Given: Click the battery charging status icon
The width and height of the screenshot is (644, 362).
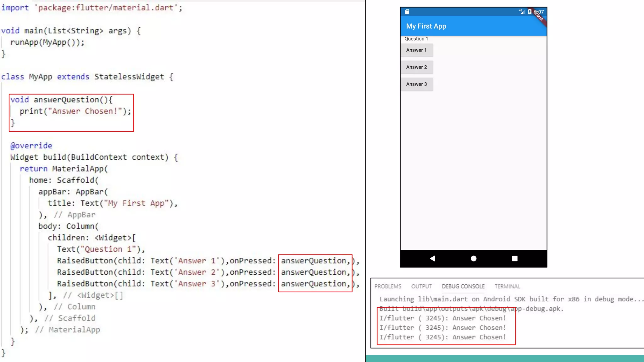Looking at the screenshot, I should pyautogui.click(x=530, y=12).
